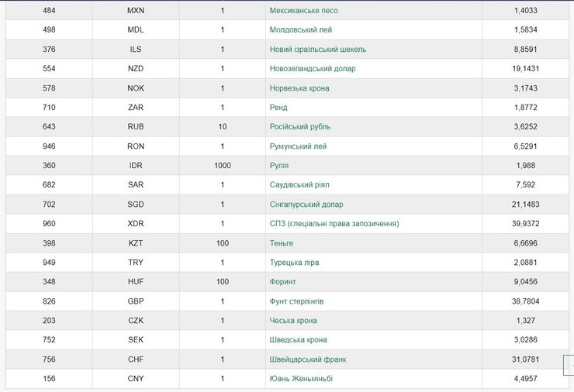Open the Мексиканське песо currency link

click(x=303, y=11)
